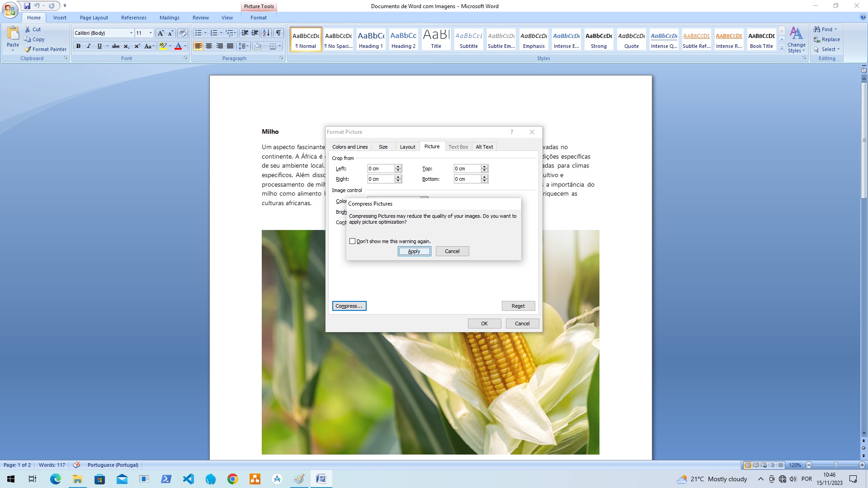Click OK in Format Picture dialog

point(484,324)
